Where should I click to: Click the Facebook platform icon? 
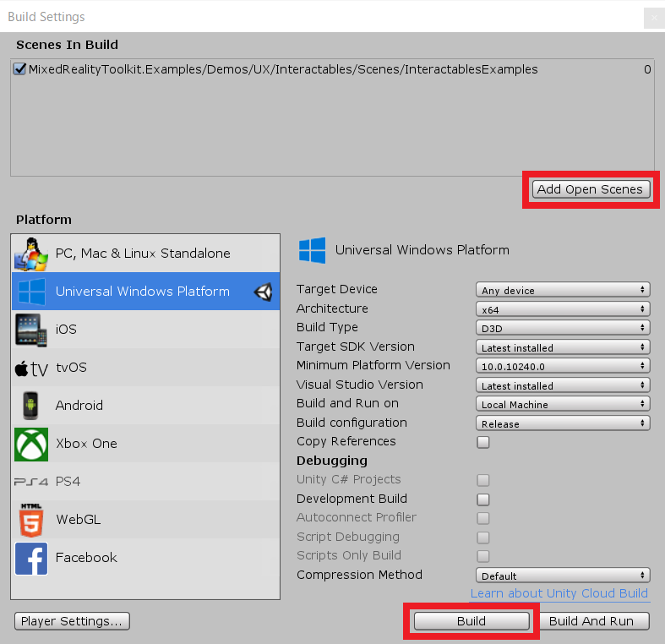[x=31, y=558]
